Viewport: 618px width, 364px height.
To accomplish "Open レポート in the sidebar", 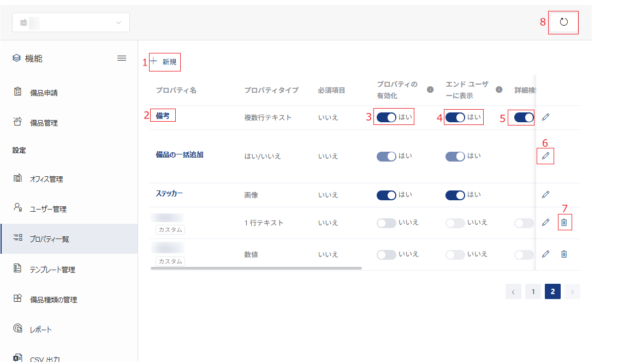I will [40, 330].
